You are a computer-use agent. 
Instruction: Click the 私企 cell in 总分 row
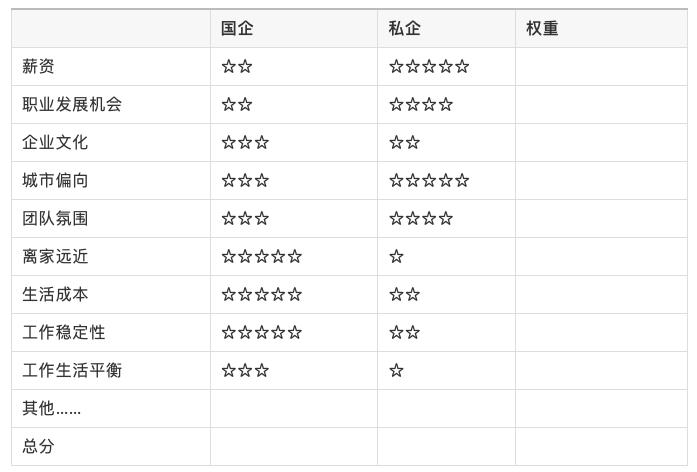(x=446, y=447)
